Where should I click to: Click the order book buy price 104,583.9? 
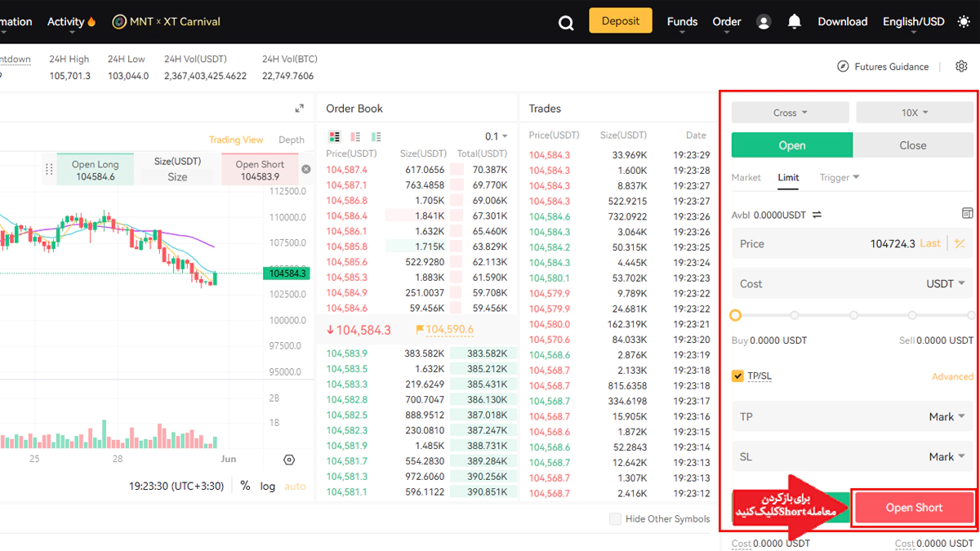point(347,353)
